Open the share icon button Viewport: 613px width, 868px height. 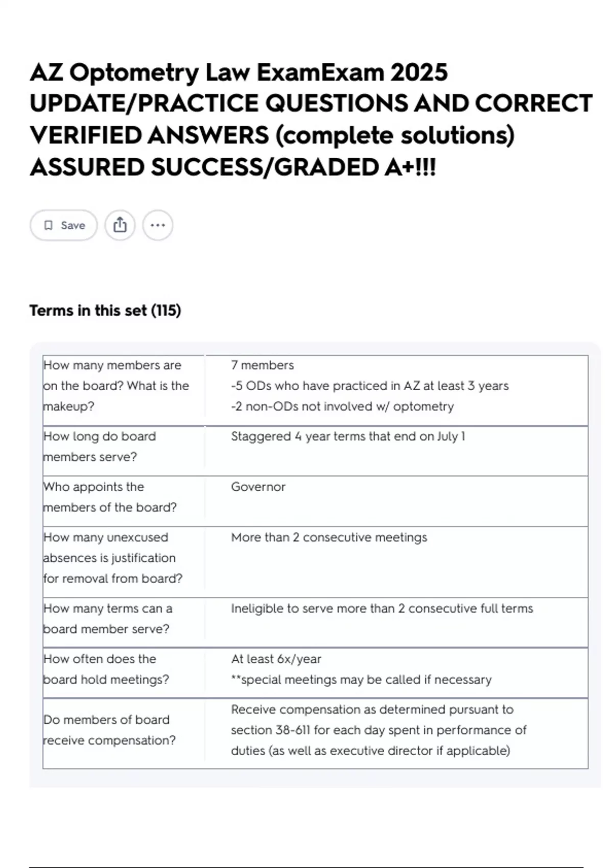[x=120, y=225]
